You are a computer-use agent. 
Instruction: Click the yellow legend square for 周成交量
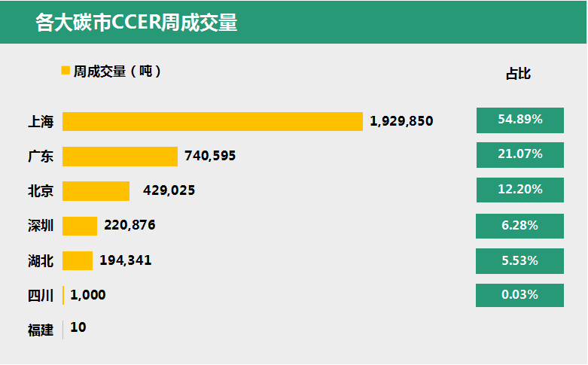click(66, 71)
